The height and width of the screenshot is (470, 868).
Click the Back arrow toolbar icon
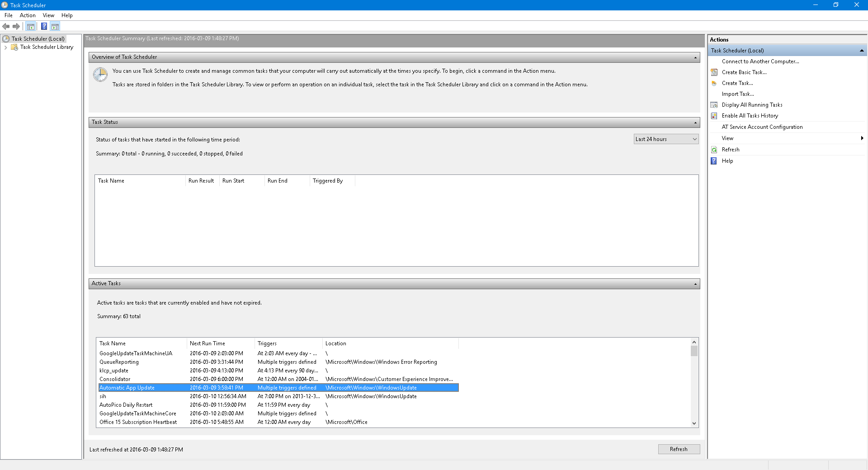pyautogui.click(x=6, y=26)
